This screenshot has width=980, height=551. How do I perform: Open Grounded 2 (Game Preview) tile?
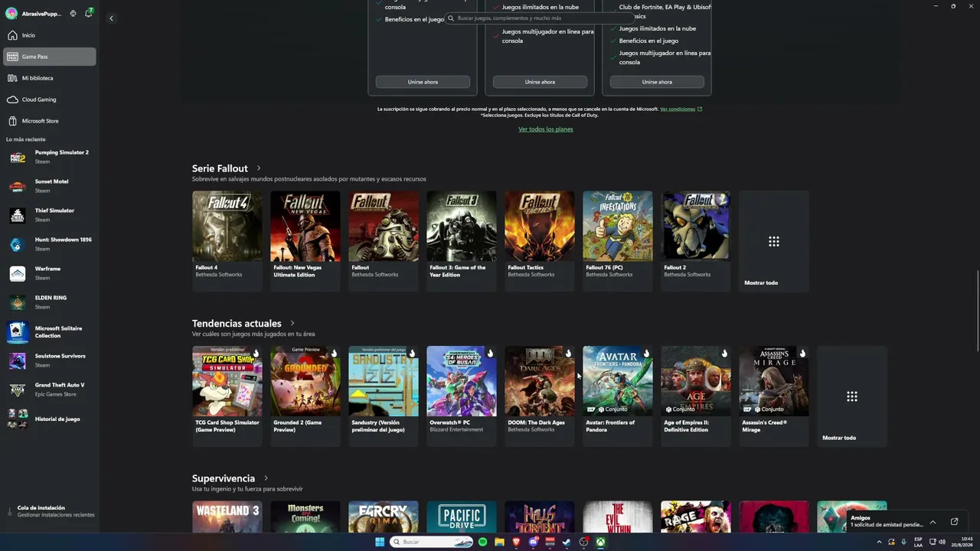305,396
